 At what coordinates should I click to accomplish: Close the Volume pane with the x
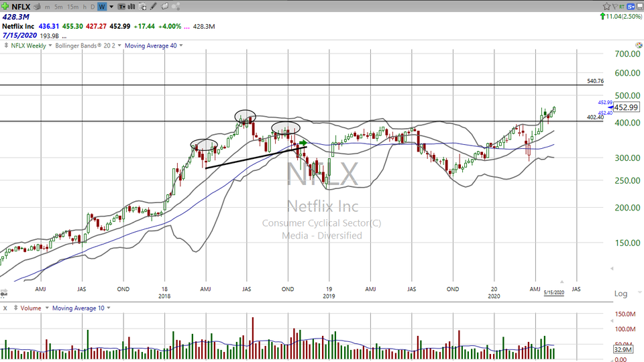[5, 308]
